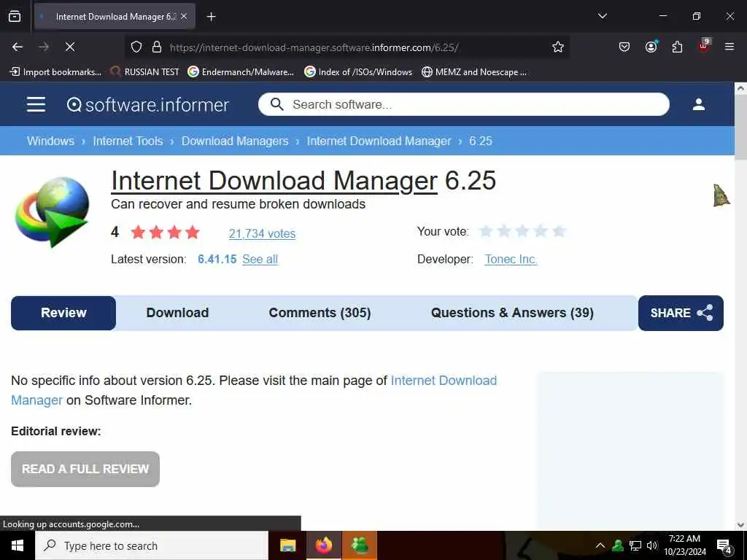
Task: Click the address bar URL
Action: (x=314, y=47)
